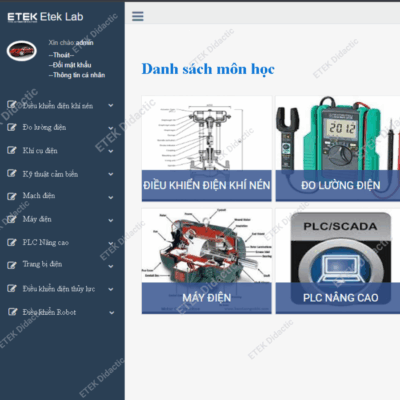This screenshot has width=400, height=400.
Task: Click edit icon beside Máy điện menu
Action: click(x=12, y=219)
